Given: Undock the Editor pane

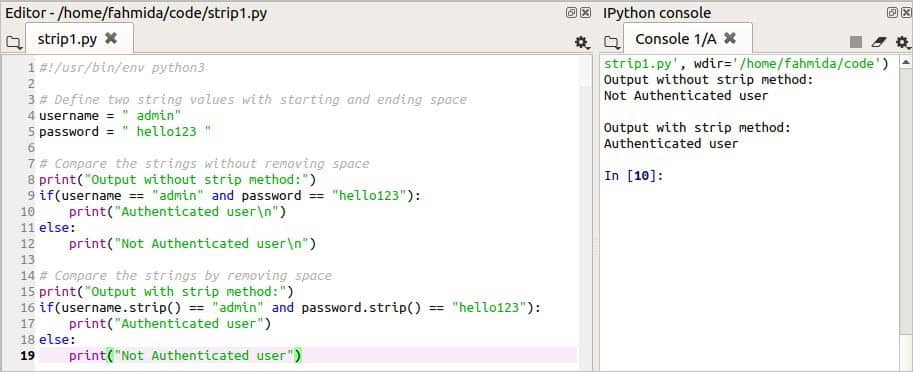Looking at the screenshot, I should (572, 12).
